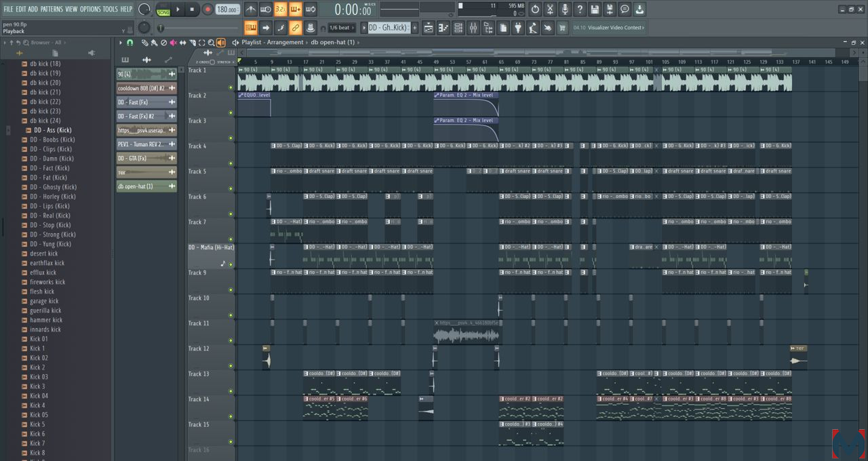The height and width of the screenshot is (461, 868).
Task: Toggle loop recording icon
Action: click(x=311, y=9)
